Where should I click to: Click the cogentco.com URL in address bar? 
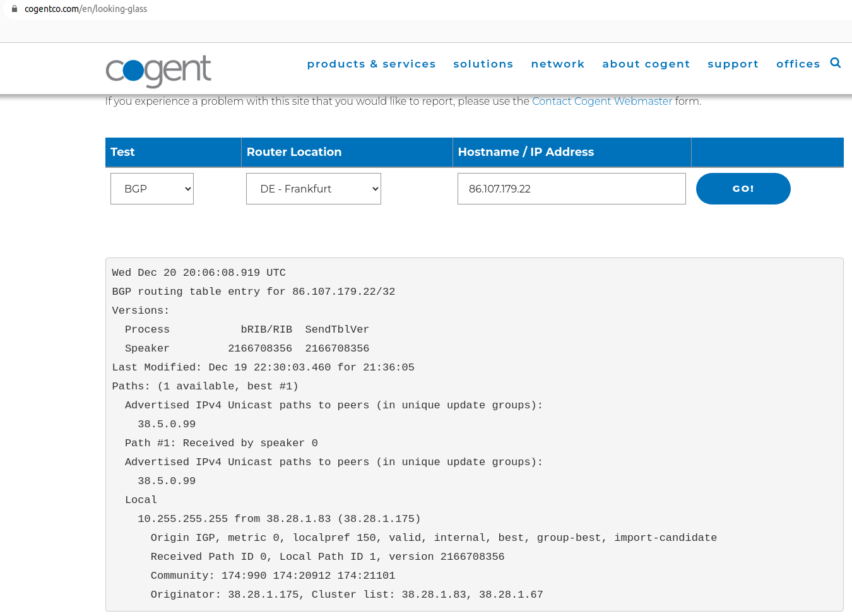(x=86, y=9)
